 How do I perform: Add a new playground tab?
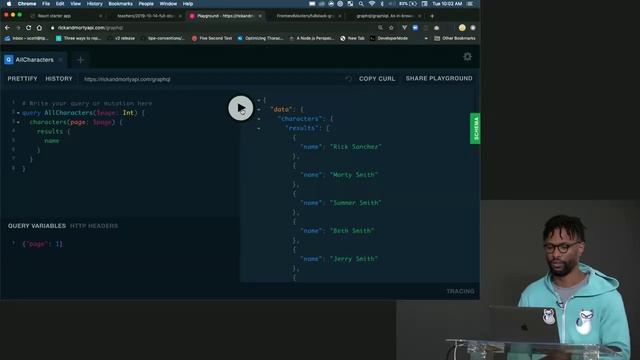80,60
